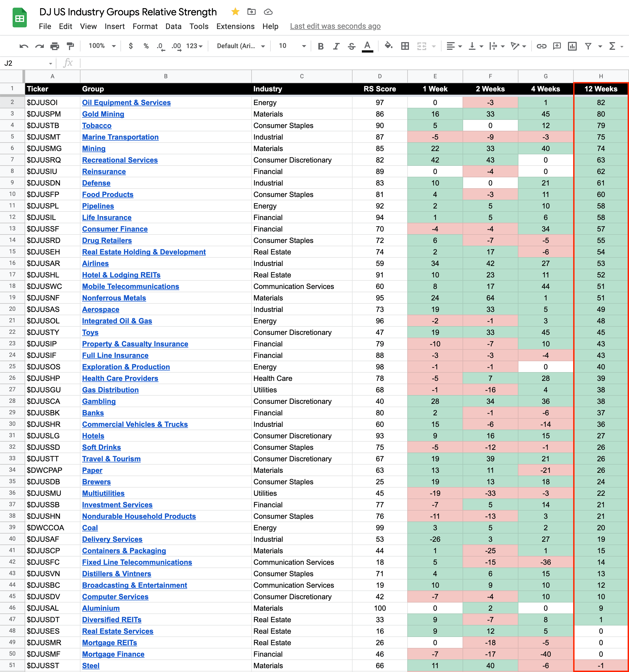The height and width of the screenshot is (672, 629).
Task: Open the Default font family dropdown
Action: pyautogui.click(x=240, y=46)
